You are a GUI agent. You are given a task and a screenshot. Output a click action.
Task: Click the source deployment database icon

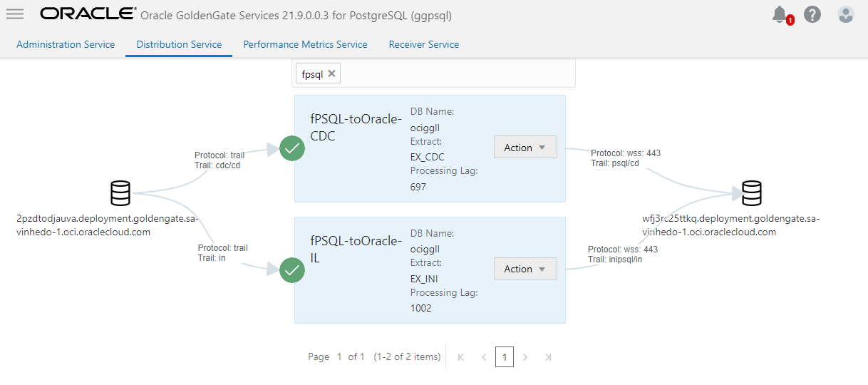pos(120,192)
